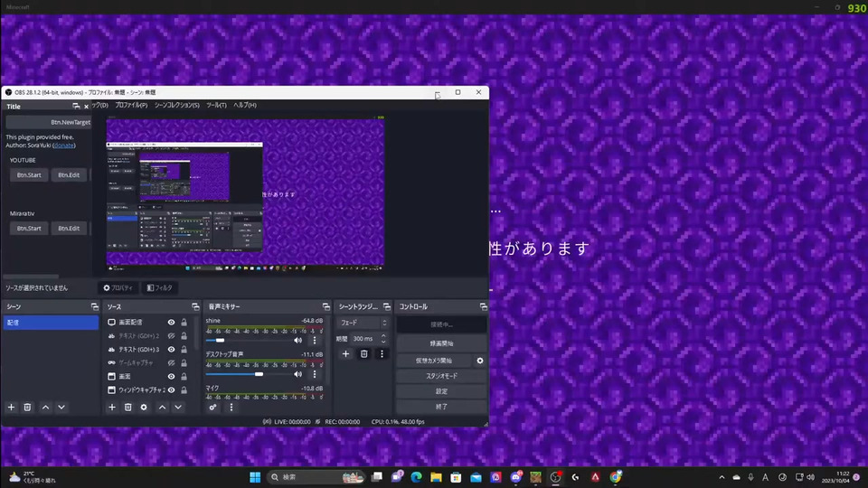Adjust the デスクトップ音声 volume slider
868x488 pixels.
coord(259,374)
